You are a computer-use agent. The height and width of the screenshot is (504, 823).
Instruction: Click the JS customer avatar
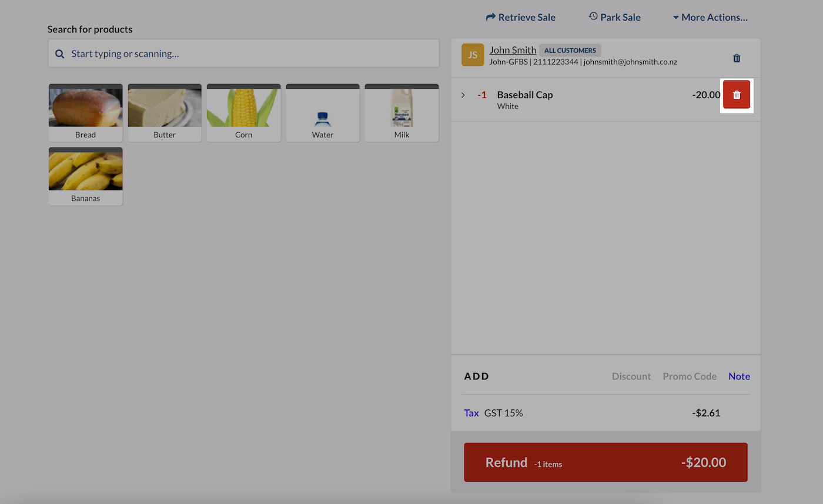click(473, 55)
